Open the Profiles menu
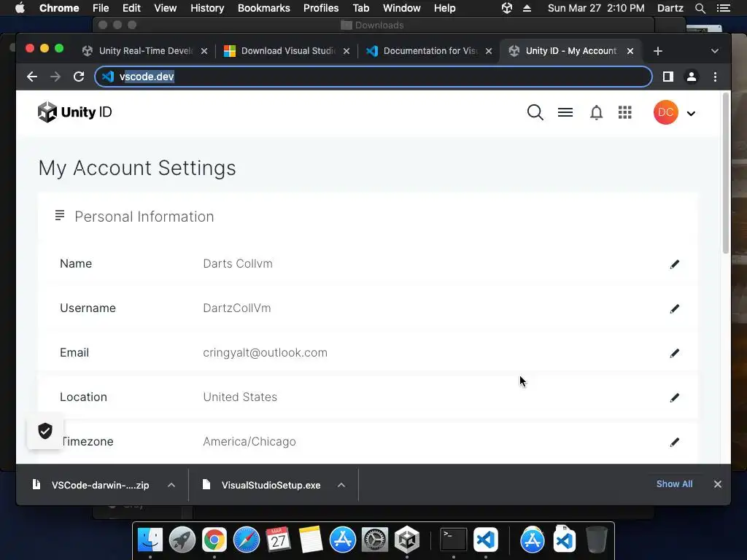Screen dimensions: 747x560 point(321,8)
